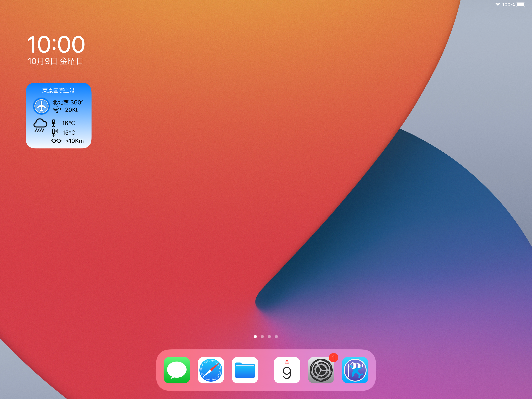532x399 pixels.
Task: Open the Messages app in dock
Action: 177,370
